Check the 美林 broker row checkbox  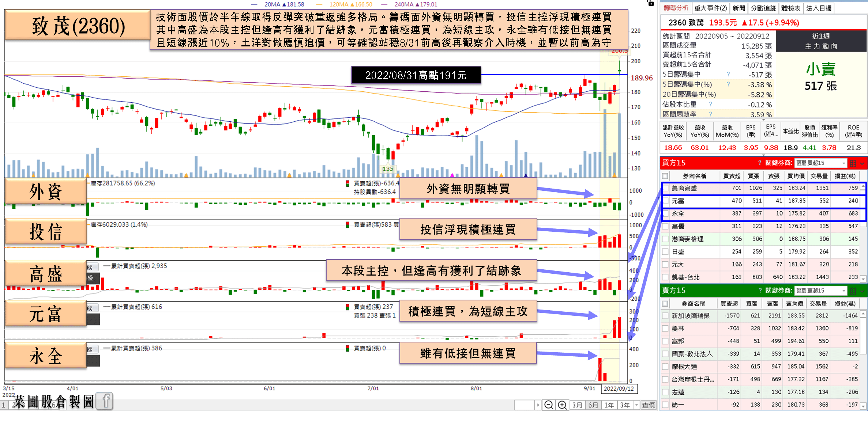[665, 329]
